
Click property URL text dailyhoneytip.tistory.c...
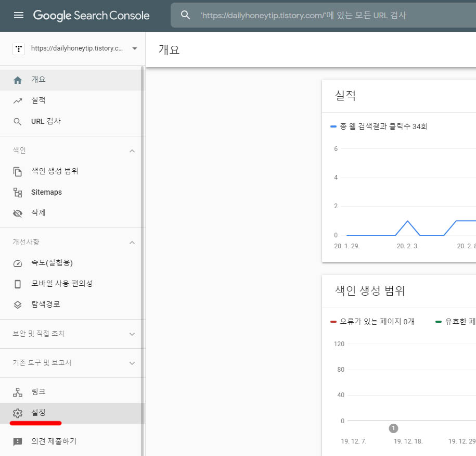[x=77, y=48]
